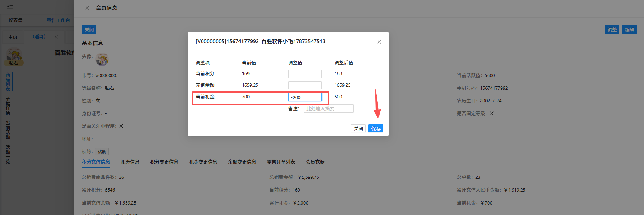Screen dimensions: 644x215
Task: Click the member avatar in basic info
Action: coord(102,59)
